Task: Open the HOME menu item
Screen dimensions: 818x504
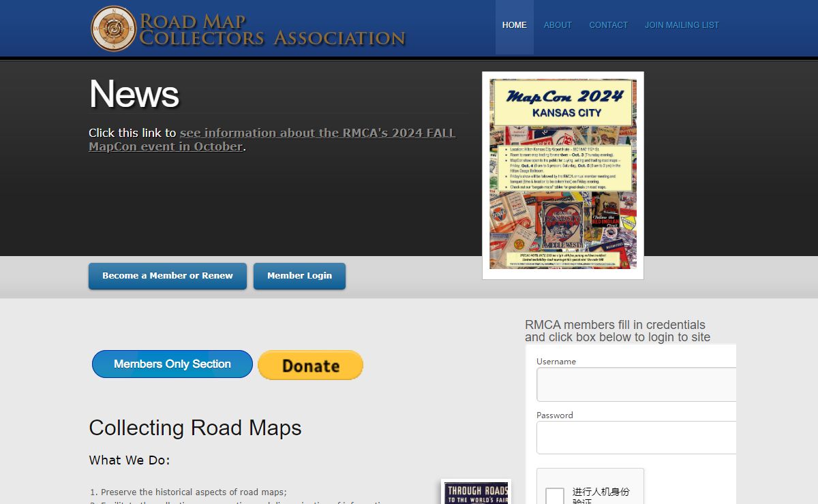Action: click(515, 25)
